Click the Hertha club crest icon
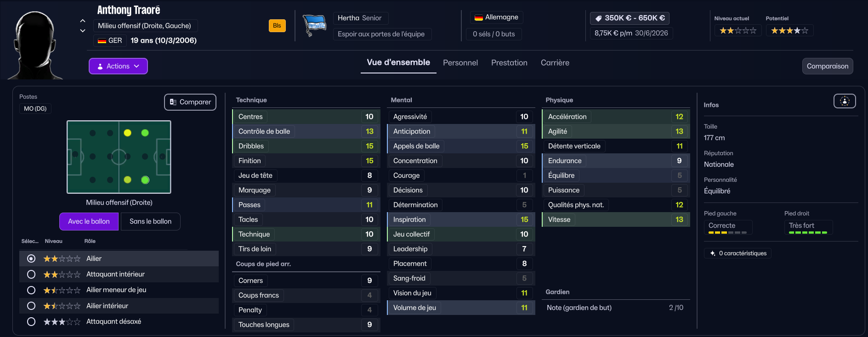 [x=314, y=26]
